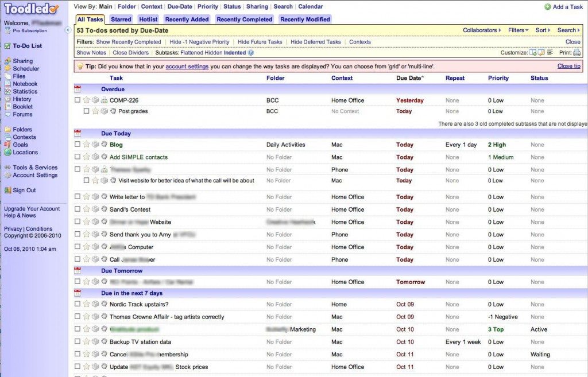
Task: Click the Overdue calendar divider icon
Action: pyautogui.click(x=78, y=89)
